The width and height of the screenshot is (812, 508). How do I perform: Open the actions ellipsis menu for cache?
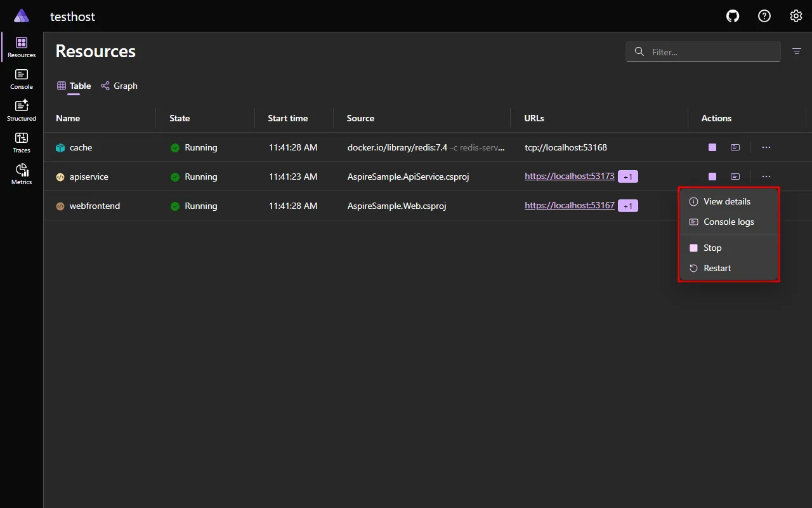coord(766,147)
